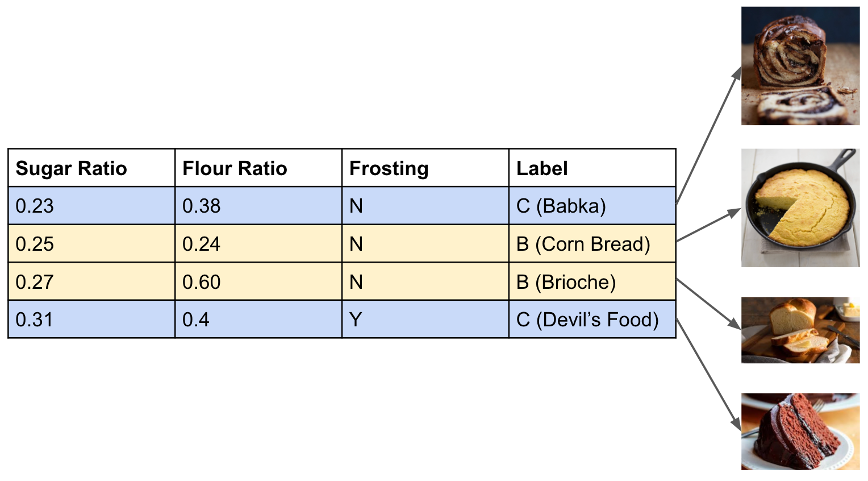Click the flour ratio value 0.38
This screenshot has width=868, height=481.
click(258, 206)
